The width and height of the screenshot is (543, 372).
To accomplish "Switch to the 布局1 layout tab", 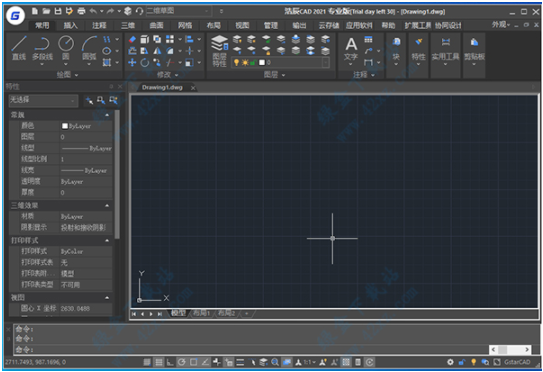I will pyautogui.click(x=201, y=313).
